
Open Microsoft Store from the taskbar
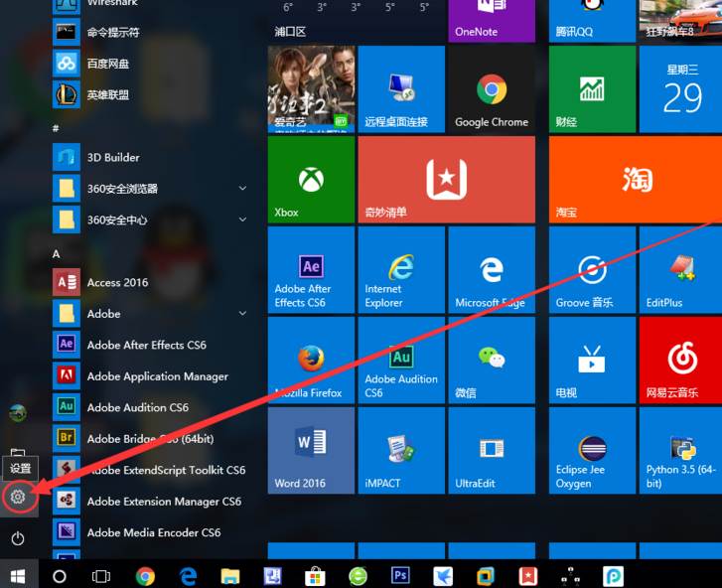coord(315,576)
